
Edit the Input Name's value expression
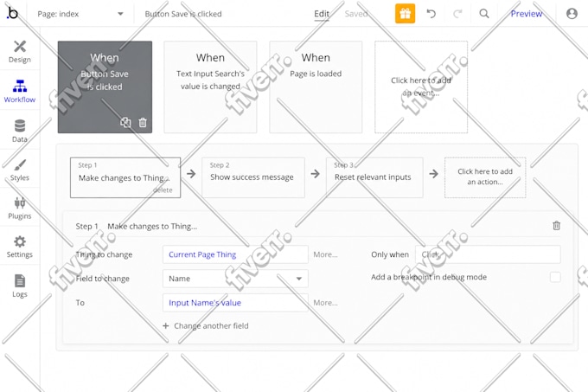tap(235, 303)
